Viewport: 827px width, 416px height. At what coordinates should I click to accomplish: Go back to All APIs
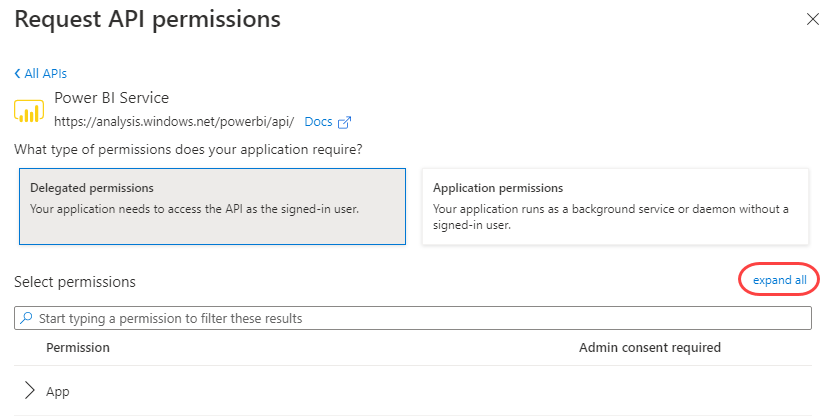[x=45, y=73]
